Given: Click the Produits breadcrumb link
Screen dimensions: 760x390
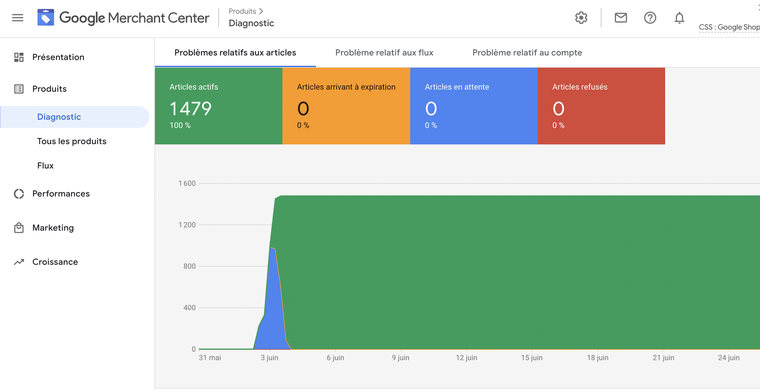Looking at the screenshot, I should tap(242, 11).
